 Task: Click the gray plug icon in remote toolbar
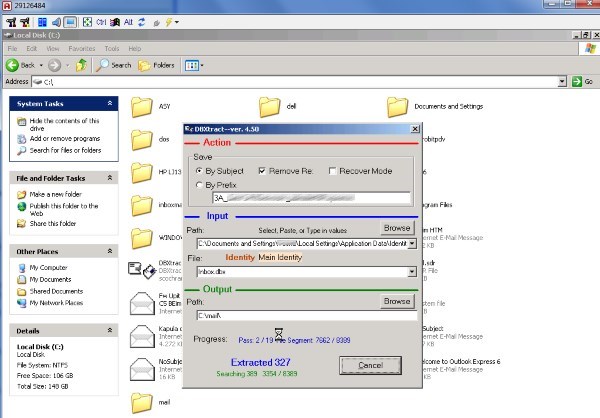156,23
